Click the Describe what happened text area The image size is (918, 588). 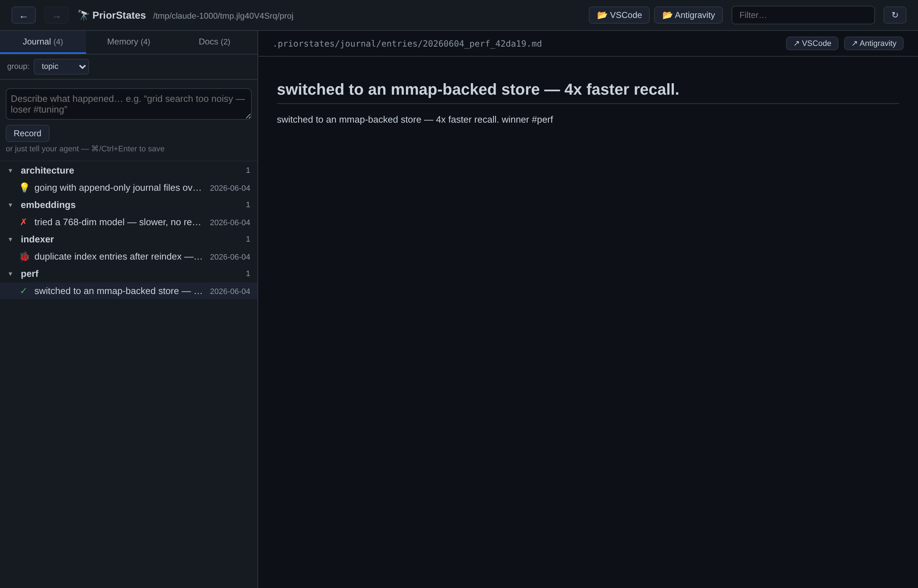tap(129, 104)
